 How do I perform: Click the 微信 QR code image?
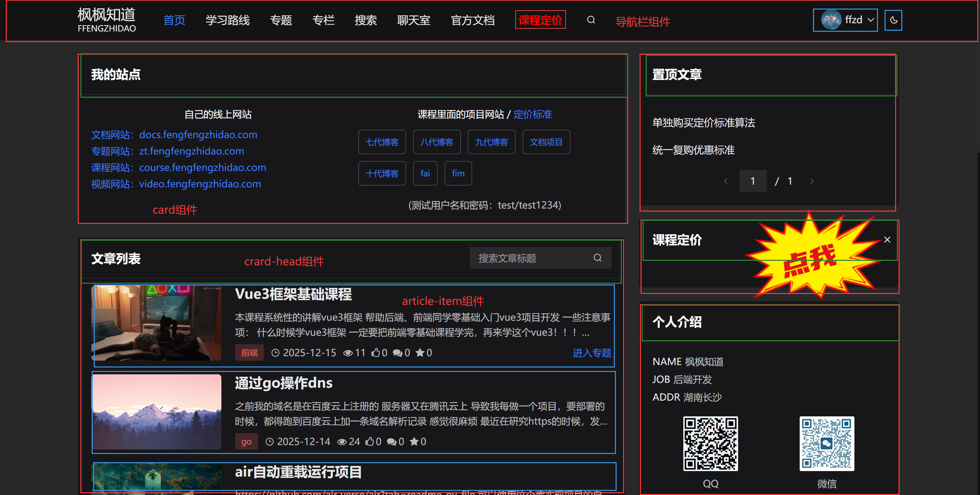click(827, 443)
